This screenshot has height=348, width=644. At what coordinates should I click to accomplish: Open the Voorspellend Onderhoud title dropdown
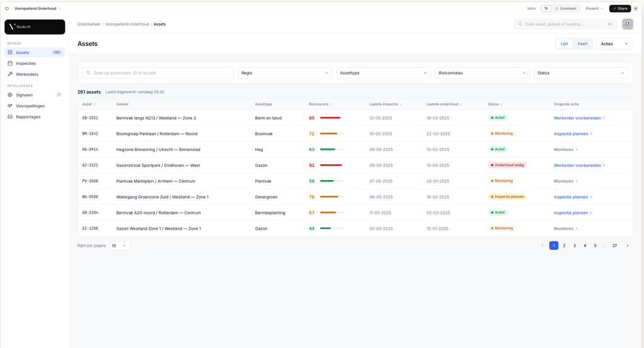[x=37, y=8]
